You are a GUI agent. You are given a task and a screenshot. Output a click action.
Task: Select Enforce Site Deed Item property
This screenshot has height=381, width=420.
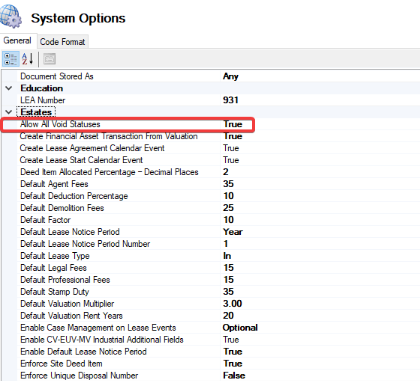pyautogui.click(x=61, y=364)
